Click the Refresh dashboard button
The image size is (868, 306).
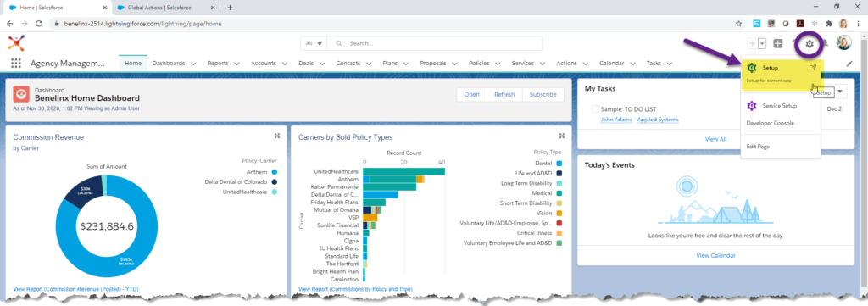tap(504, 95)
